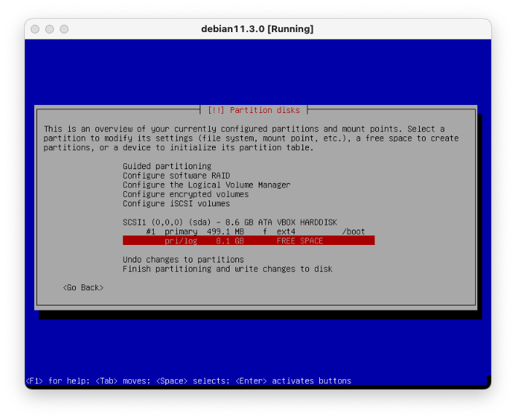Choose Configure software RAID
The image size is (516, 420).
pos(176,176)
